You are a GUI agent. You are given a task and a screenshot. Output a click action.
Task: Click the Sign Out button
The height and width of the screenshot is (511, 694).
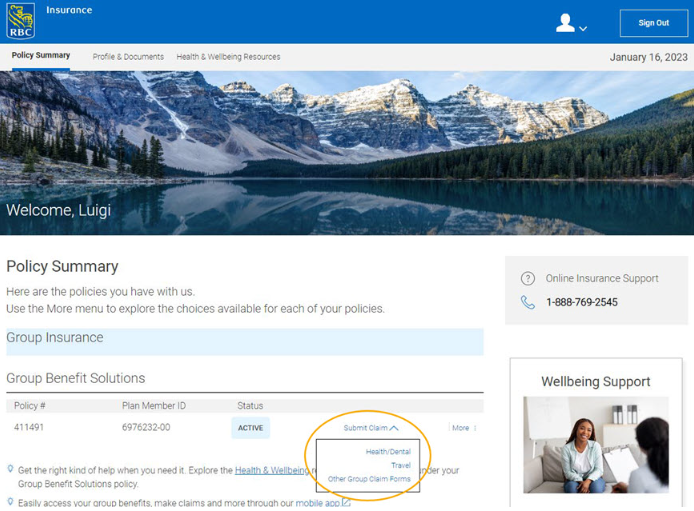(x=653, y=23)
